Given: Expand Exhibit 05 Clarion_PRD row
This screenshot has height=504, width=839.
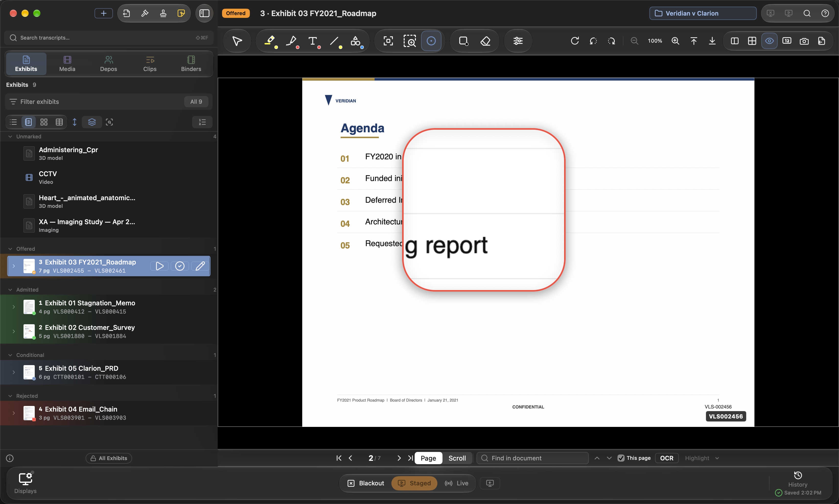Looking at the screenshot, I should pyautogui.click(x=14, y=372).
